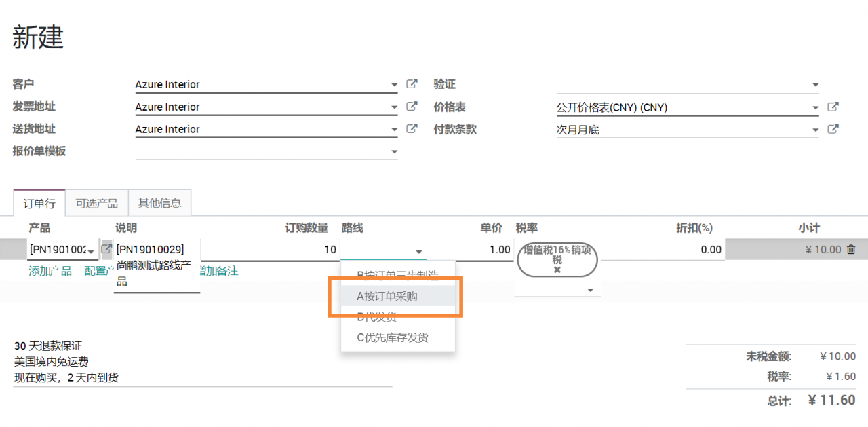
Task: Remove the 增值税16%销项税 tax tag
Action: (x=557, y=270)
